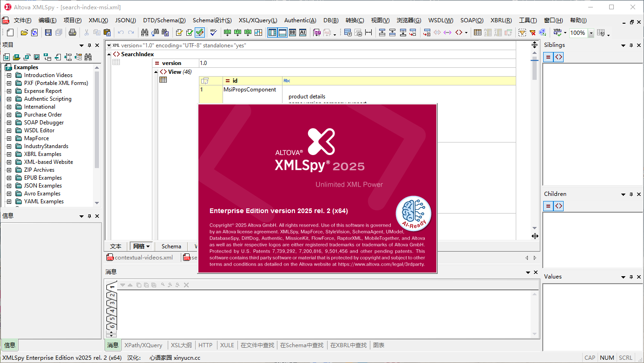Open the AI assistant toolbar icon
This screenshot has width=644, height=363.
[302, 32]
